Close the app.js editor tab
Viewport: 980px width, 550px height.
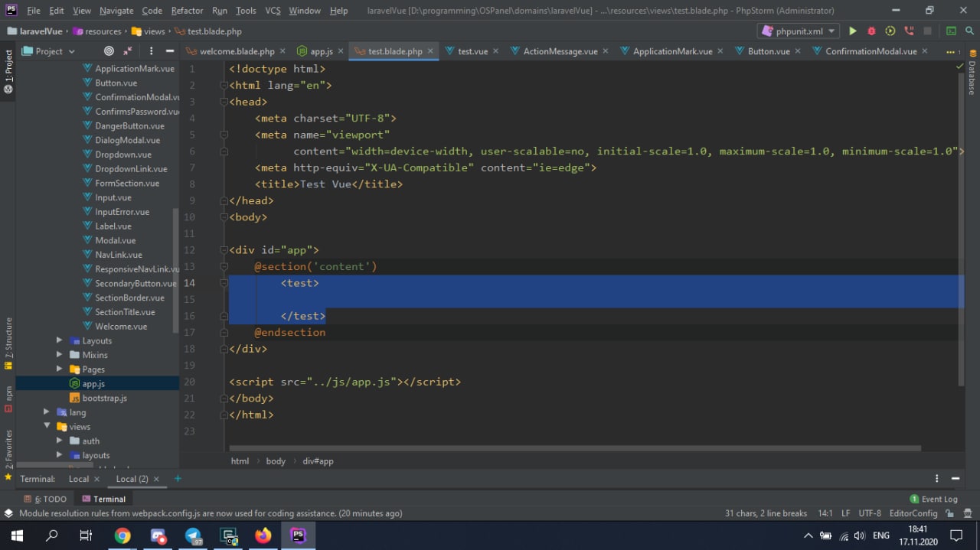coord(341,51)
